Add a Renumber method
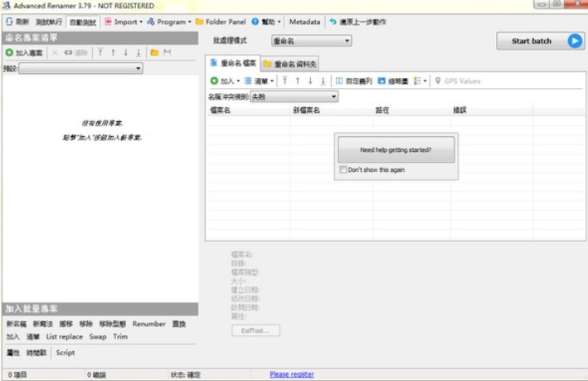The width and height of the screenshot is (588, 381). point(148,324)
